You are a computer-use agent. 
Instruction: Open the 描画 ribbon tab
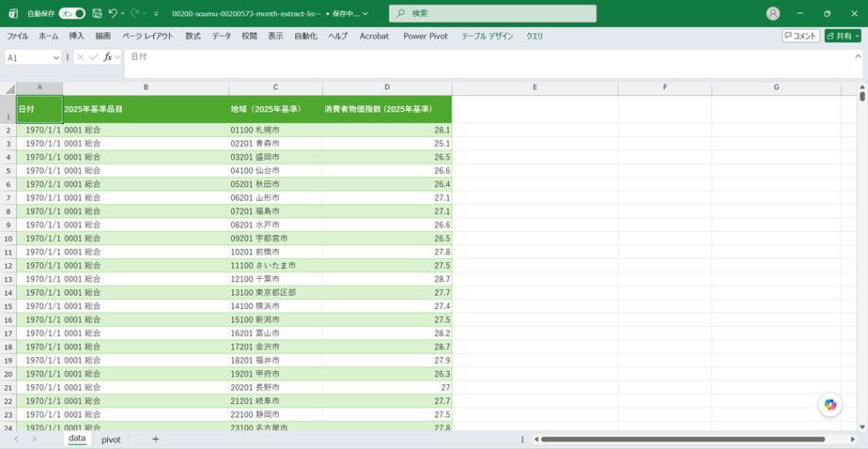coord(103,36)
